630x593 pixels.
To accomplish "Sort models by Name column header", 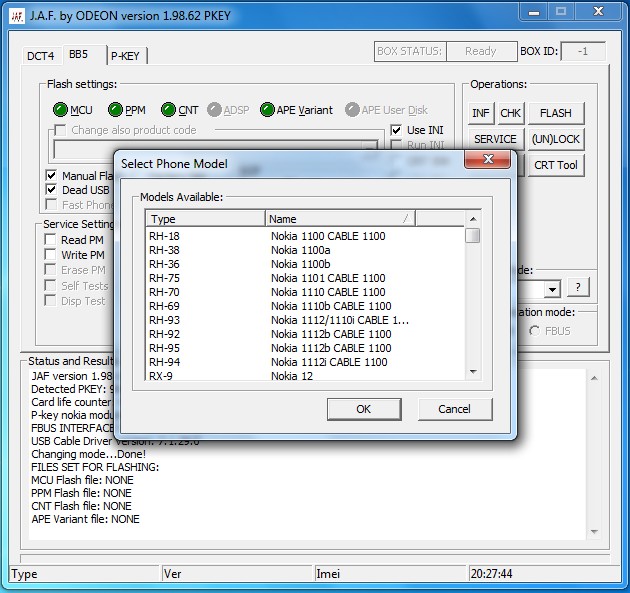I will click(339, 218).
